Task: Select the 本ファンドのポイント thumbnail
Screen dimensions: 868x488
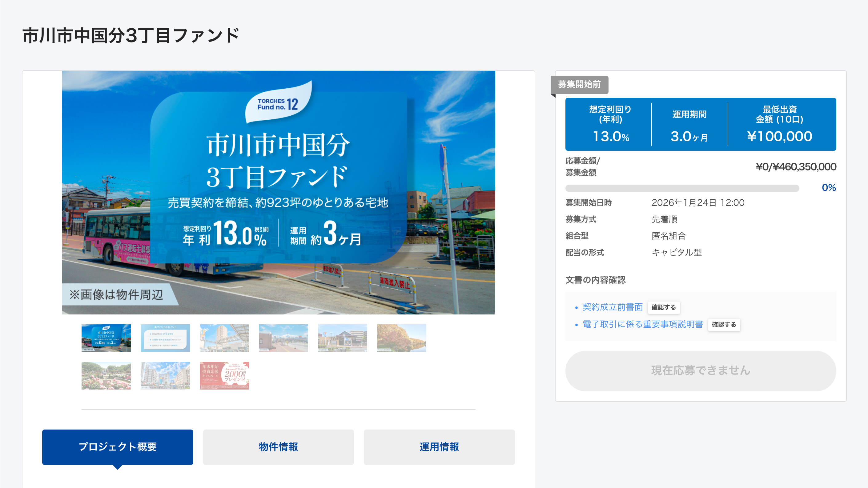Action: click(x=165, y=338)
